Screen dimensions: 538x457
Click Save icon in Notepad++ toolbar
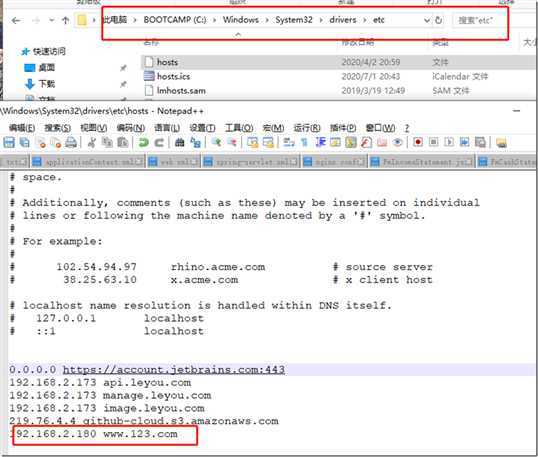point(9,142)
